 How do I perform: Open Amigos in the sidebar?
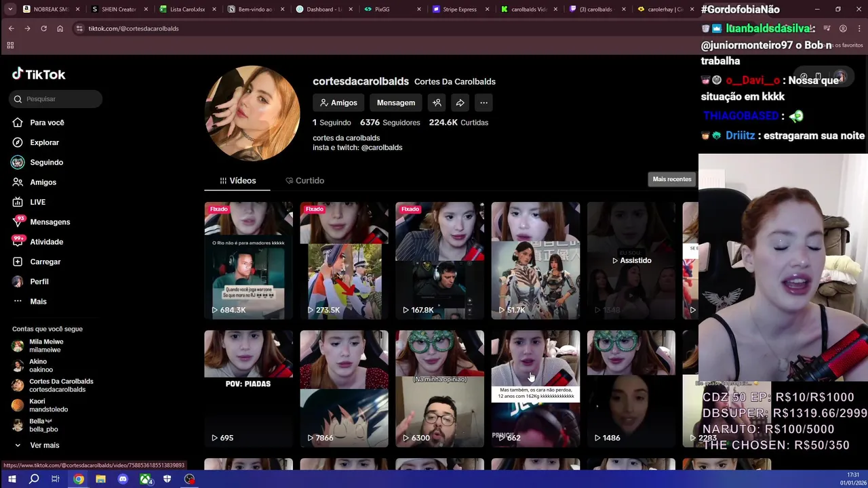coord(34,182)
